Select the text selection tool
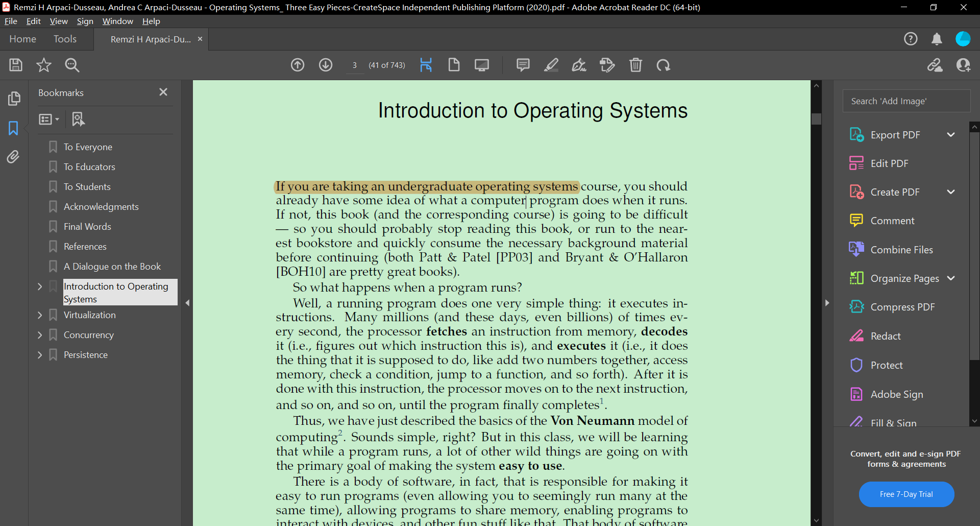Viewport: 980px width, 526px height. coord(427,65)
